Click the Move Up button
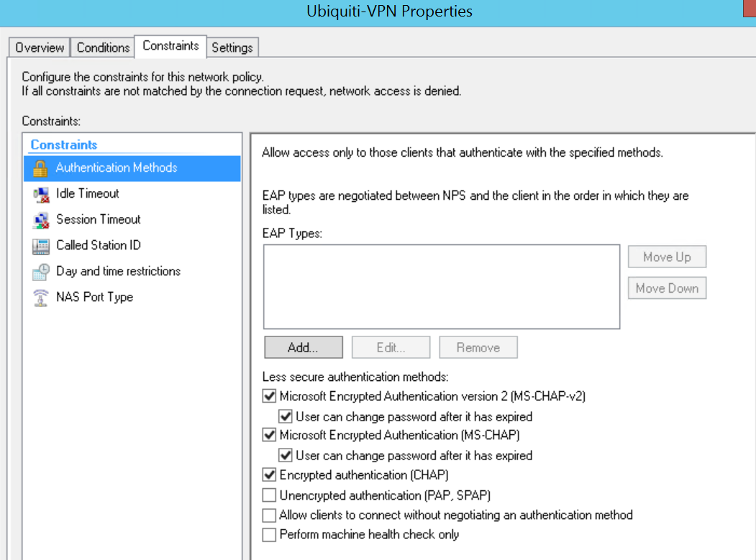 [667, 257]
